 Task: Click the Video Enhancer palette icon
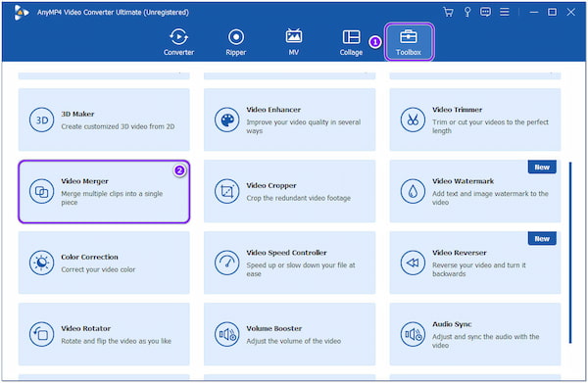click(x=227, y=120)
